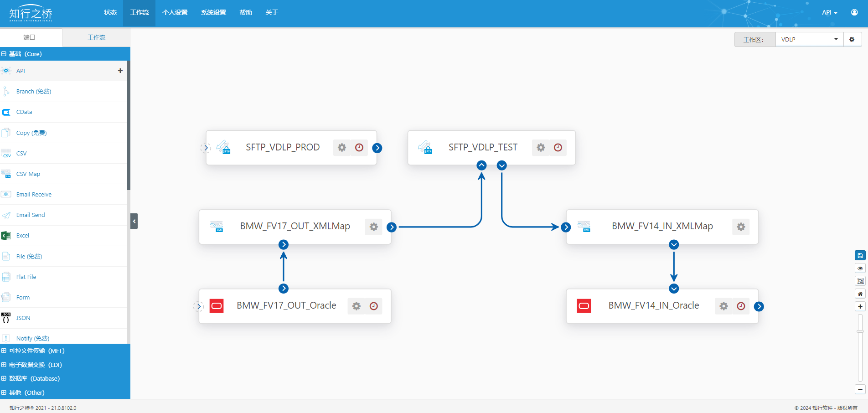Collapse the 基础 (Core) section
This screenshot has height=413, width=868.
coord(4,54)
